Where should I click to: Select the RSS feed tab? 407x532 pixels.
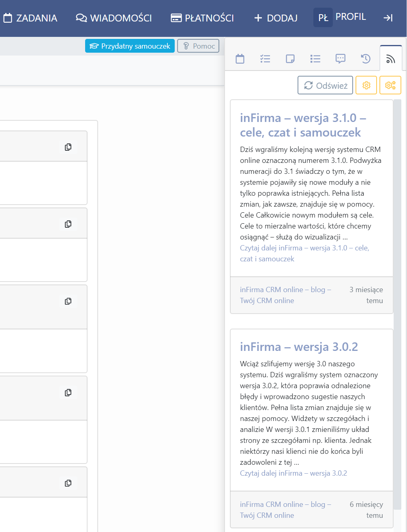[391, 59]
